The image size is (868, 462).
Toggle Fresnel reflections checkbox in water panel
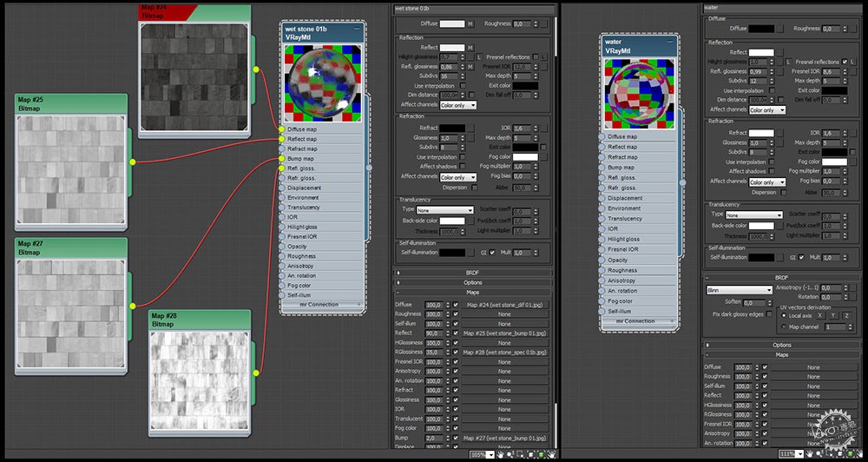point(845,62)
